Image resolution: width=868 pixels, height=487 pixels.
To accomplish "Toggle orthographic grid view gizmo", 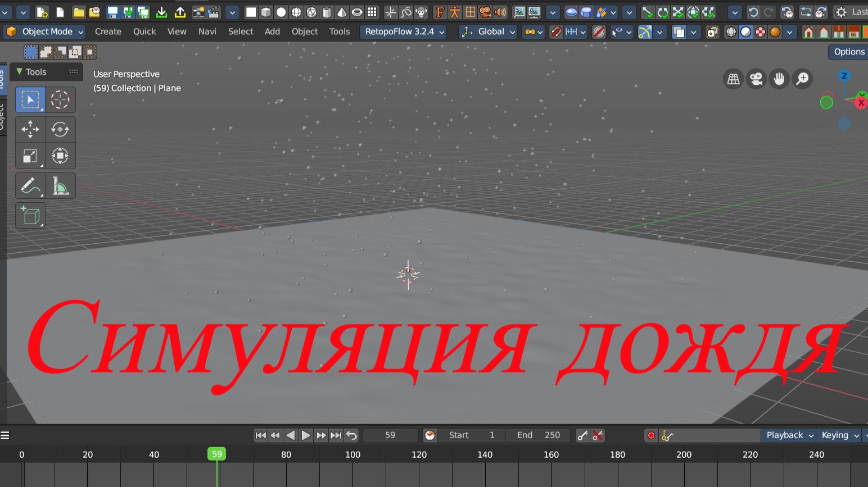I will click(733, 79).
